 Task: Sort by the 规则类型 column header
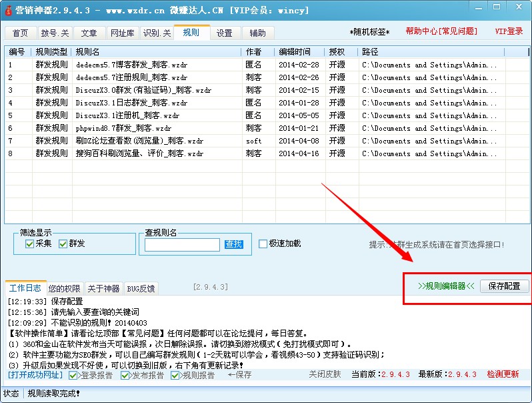51,52
